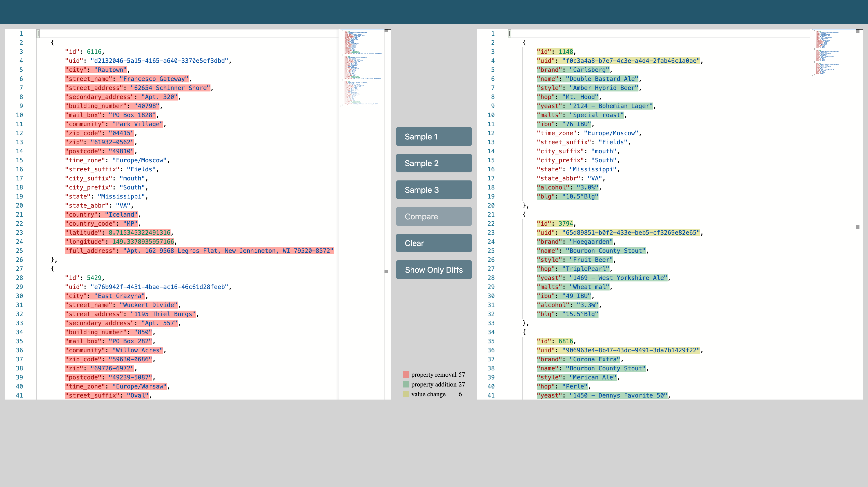This screenshot has width=868, height=487.
Task: Click "hop": "Mt. Hood" line
Action: pyautogui.click(x=568, y=97)
